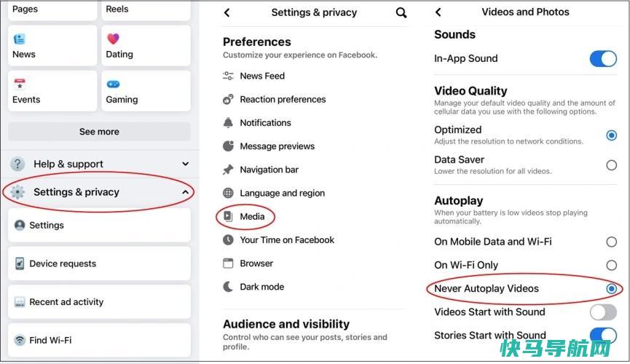Expand the Help & support section chevron
The image size is (630, 364).
click(185, 164)
